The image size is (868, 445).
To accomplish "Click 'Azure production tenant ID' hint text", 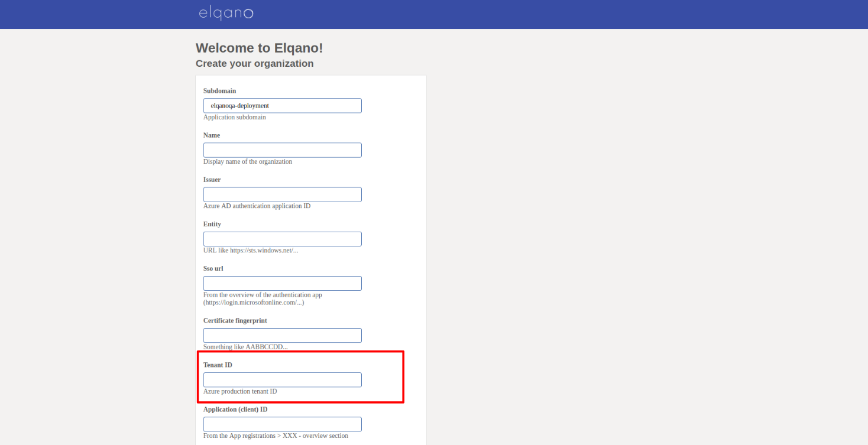I will point(240,391).
